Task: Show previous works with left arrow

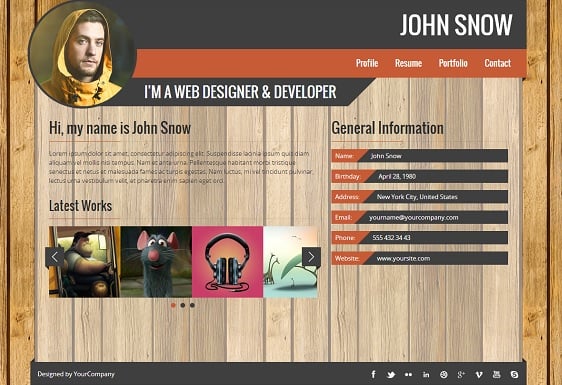Action: tap(54, 257)
